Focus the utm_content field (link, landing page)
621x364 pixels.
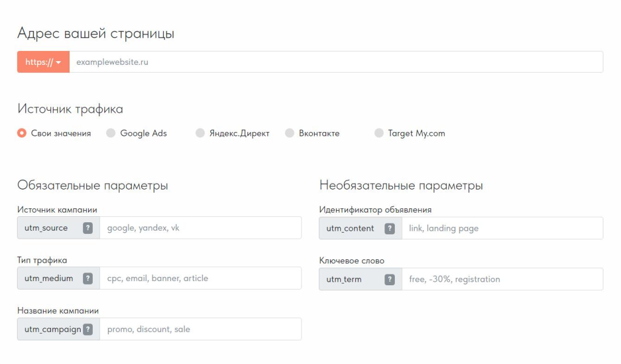[x=503, y=228]
